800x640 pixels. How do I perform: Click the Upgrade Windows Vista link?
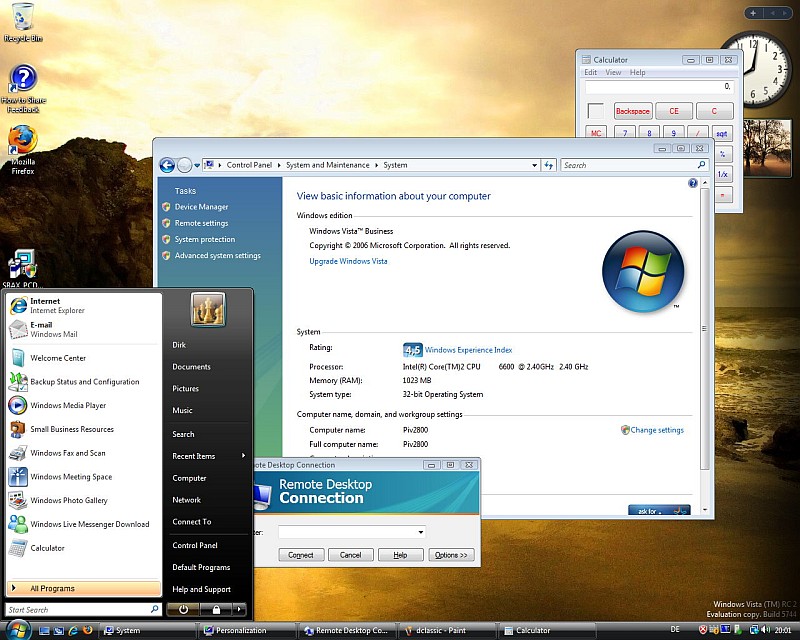tap(348, 261)
